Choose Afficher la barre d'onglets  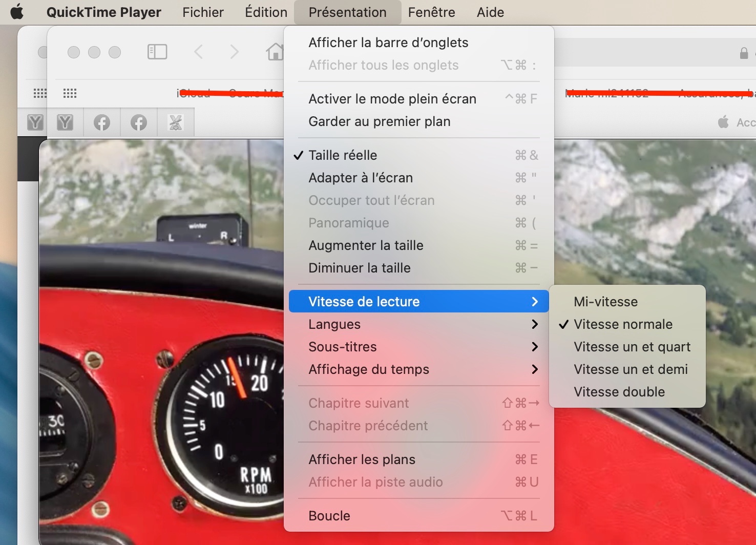pyautogui.click(x=419, y=43)
